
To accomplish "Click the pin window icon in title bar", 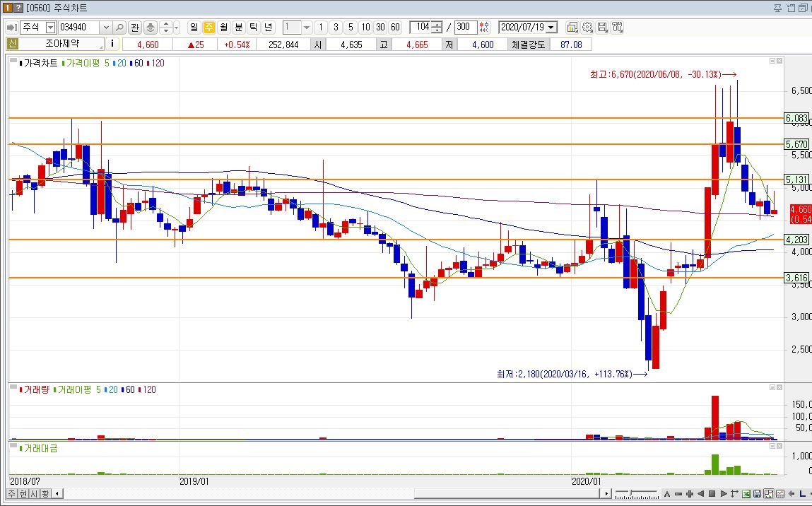I will [778, 8].
